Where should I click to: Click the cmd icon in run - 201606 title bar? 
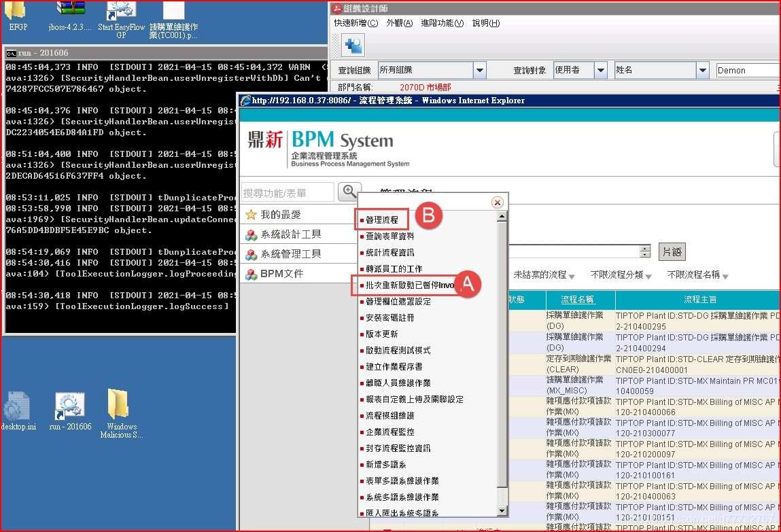pos(11,53)
